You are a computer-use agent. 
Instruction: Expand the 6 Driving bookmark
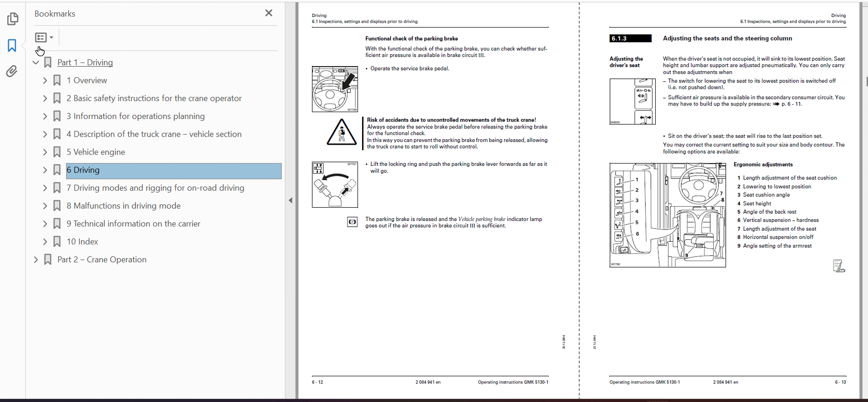click(x=45, y=170)
